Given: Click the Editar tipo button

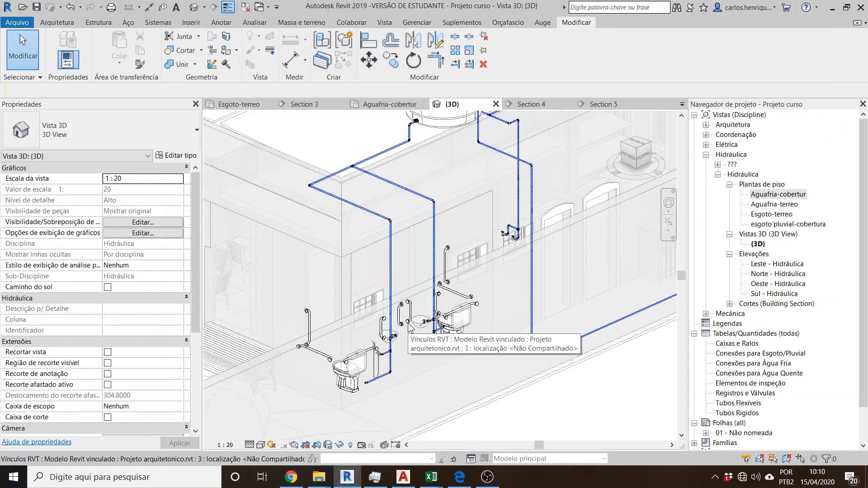Looking at the screenshot, I should click(x=176, y=155).
